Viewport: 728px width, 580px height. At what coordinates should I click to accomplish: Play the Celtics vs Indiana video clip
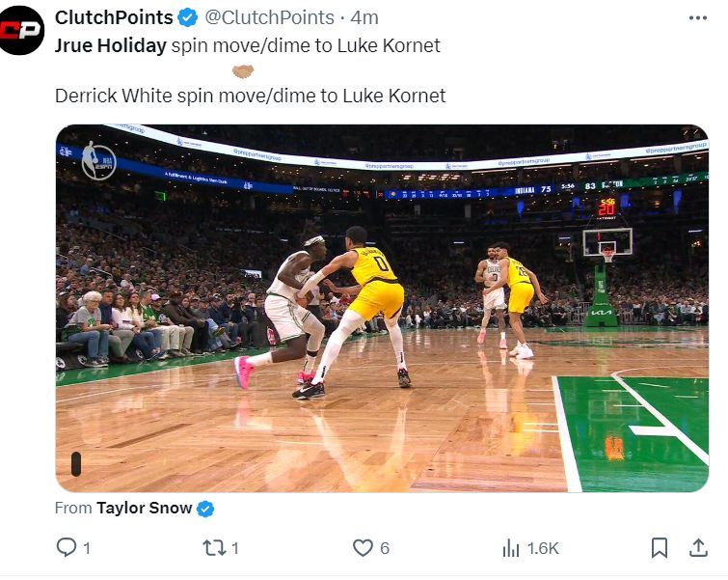click(382, 309)
